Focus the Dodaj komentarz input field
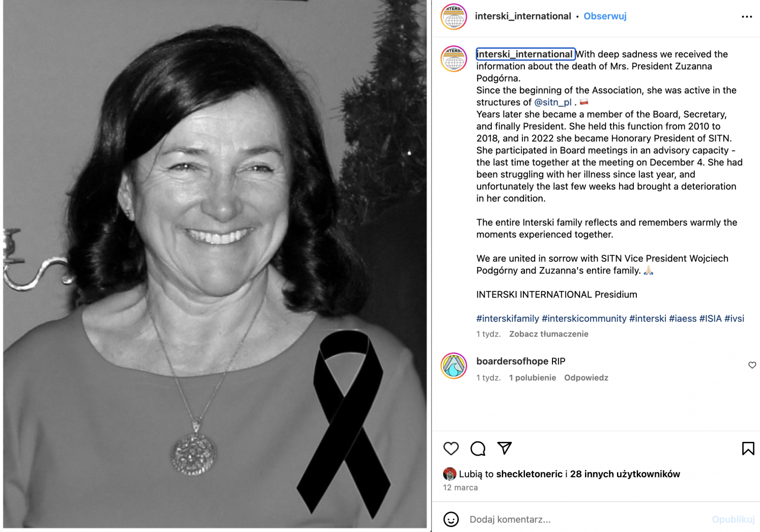The image size is (760, 532). pyautogui.click(x=587, y=520)
